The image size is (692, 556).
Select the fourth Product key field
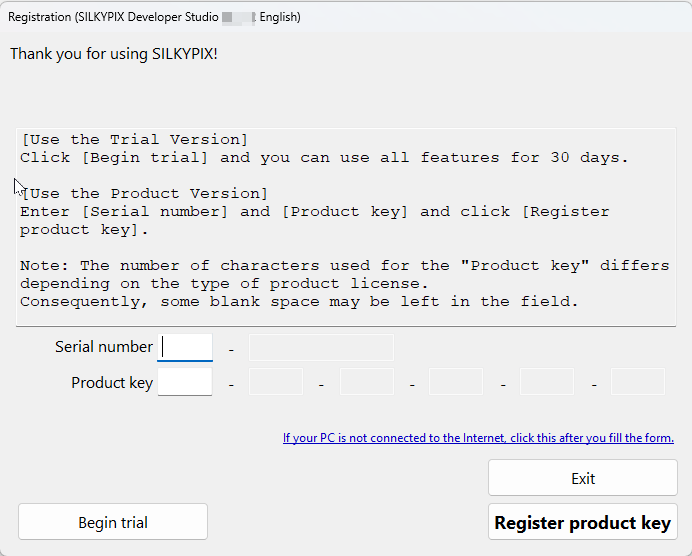(x=456, y=382)
